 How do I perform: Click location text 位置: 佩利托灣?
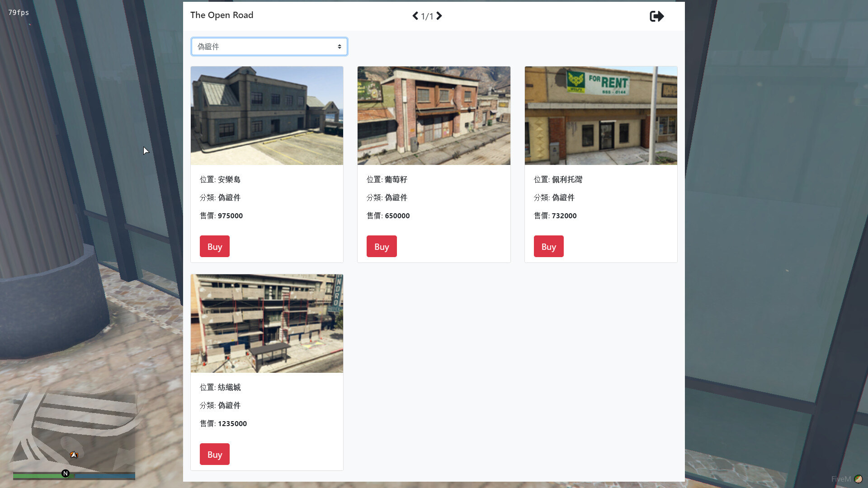558,179
